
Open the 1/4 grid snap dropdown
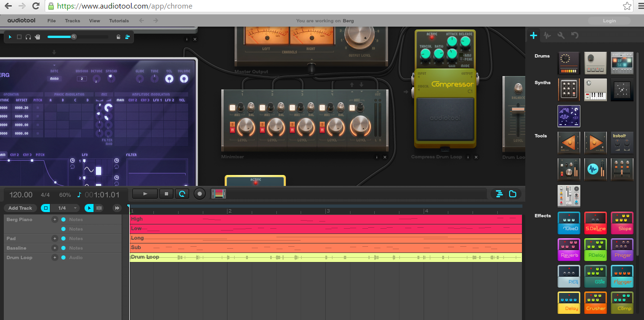pos(65,208)
